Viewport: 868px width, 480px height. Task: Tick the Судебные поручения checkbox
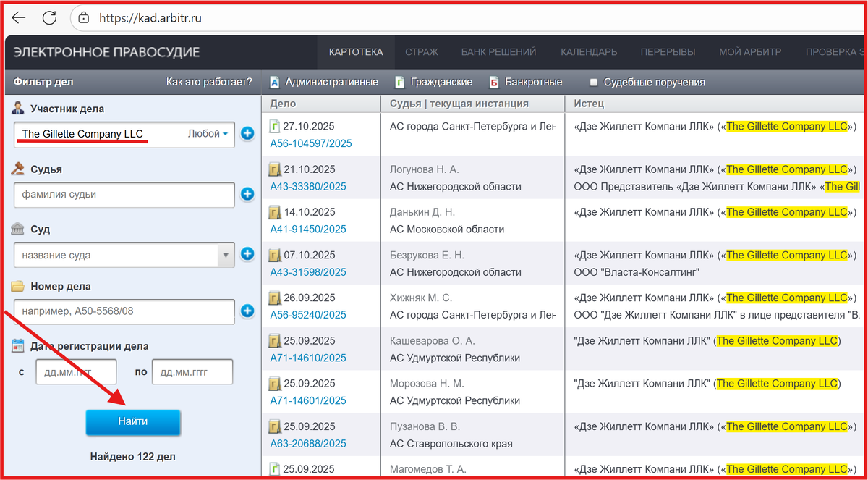[594, 83]
